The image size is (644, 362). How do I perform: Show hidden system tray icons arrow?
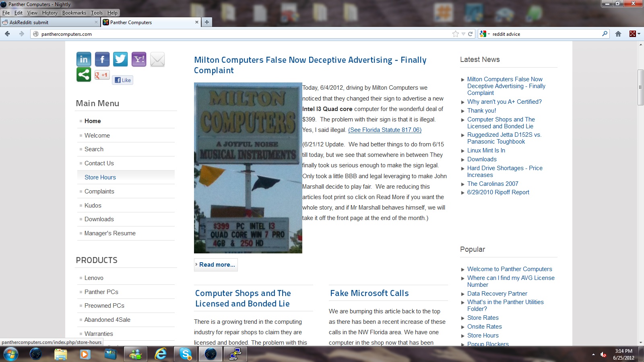tap(593, 354)
